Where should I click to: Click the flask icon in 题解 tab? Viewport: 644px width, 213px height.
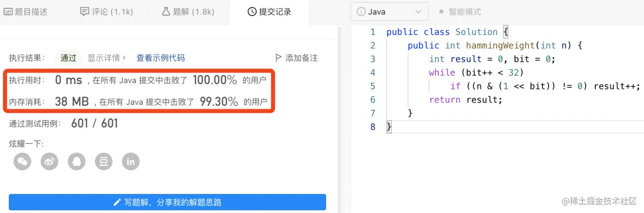click(166, 12)
